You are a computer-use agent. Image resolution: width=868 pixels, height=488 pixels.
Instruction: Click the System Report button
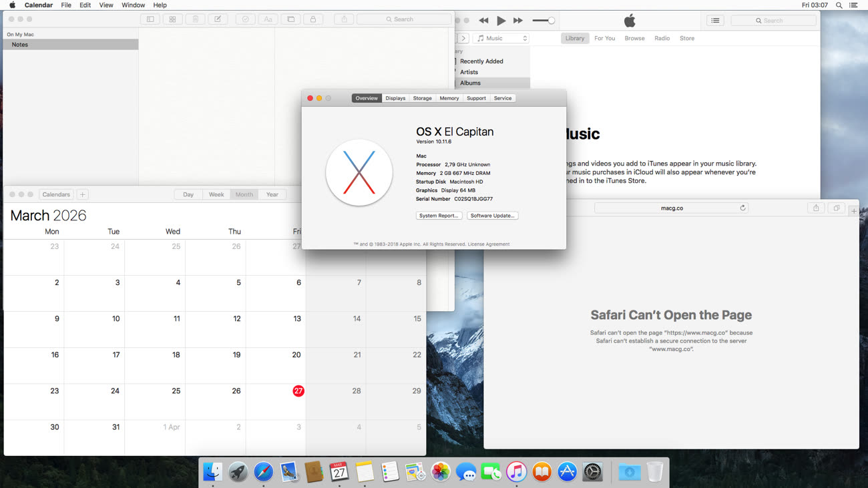coord(439,216)
